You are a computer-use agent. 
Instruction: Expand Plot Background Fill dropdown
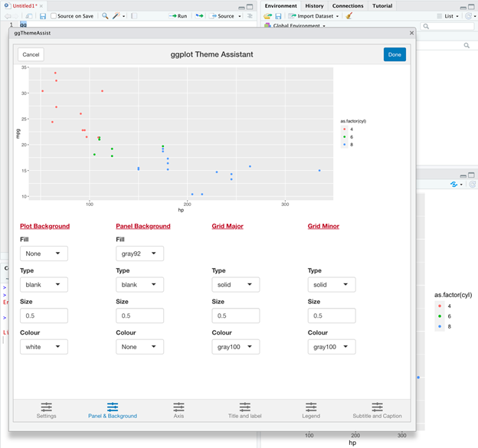(x=44, y=253)
